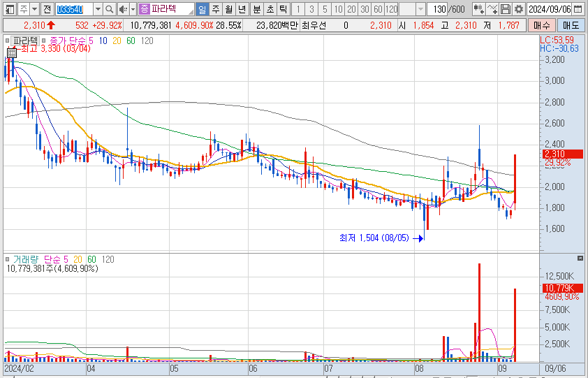Click the 최우선 label in quote bar

pos(314,26)
